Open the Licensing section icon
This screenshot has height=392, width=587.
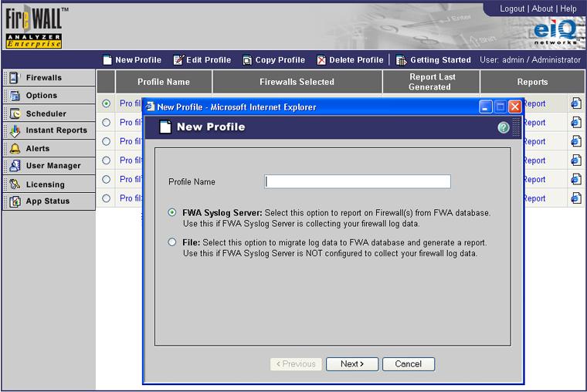pos(13,184)
